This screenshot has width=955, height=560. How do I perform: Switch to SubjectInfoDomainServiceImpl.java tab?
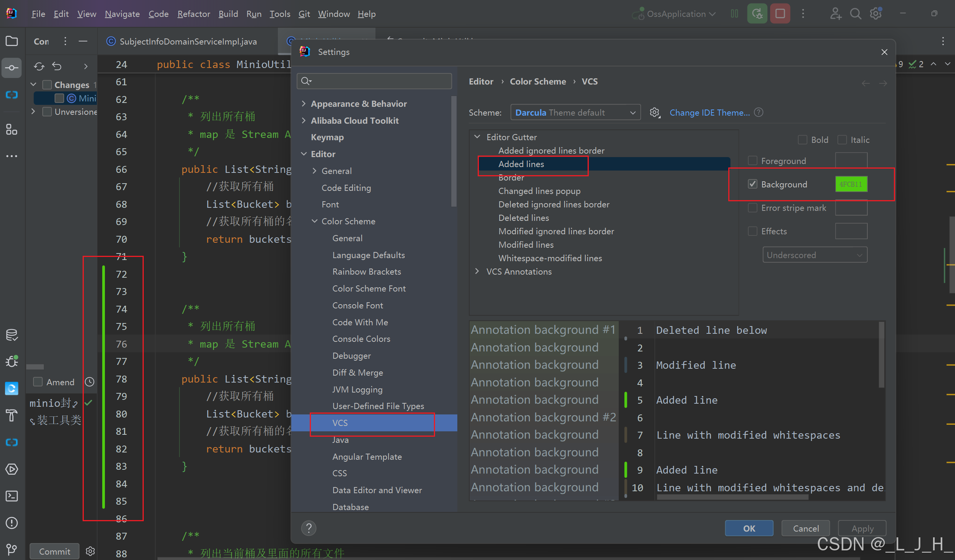188,41
